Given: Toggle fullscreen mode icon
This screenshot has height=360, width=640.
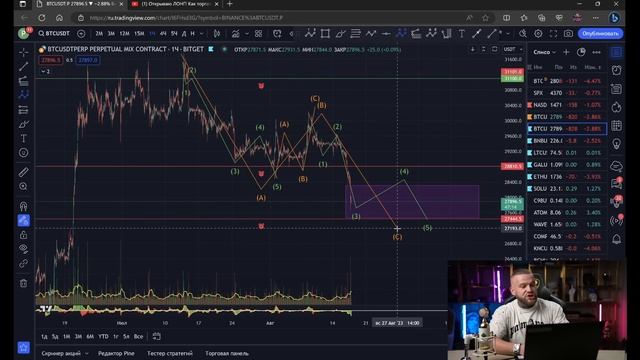Looking at the screenshot, I should 553,33.
